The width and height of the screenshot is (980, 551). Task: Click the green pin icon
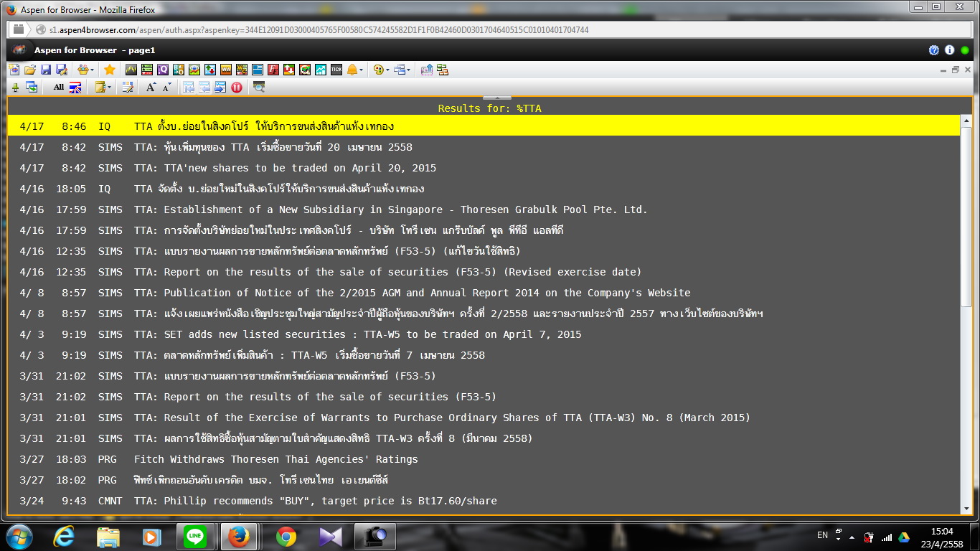click(x=16, y=88)
